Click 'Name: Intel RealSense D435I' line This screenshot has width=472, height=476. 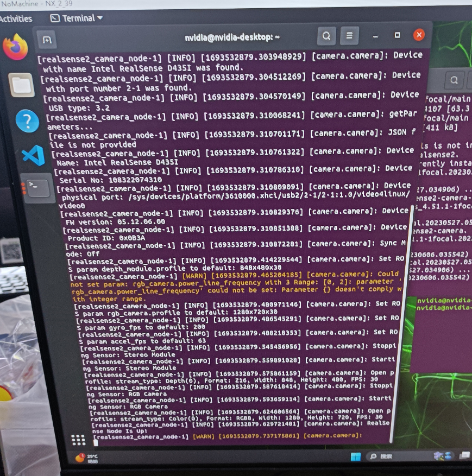pos(117,163)
